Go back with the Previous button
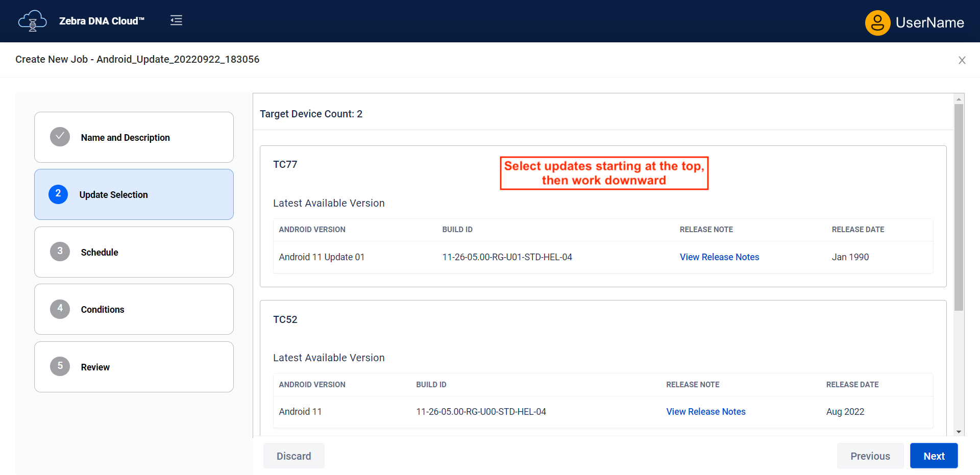Viewport: 980px width, 475px height. coord(870,456)
